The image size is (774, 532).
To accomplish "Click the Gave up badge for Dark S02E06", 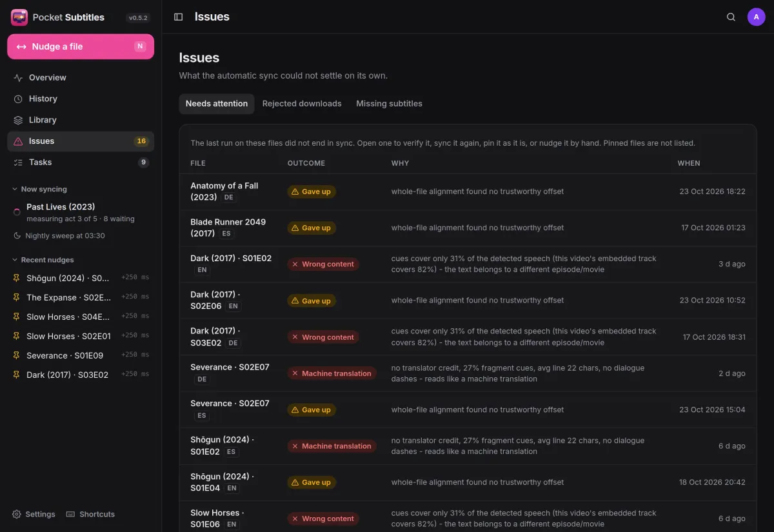I will 312,300.
